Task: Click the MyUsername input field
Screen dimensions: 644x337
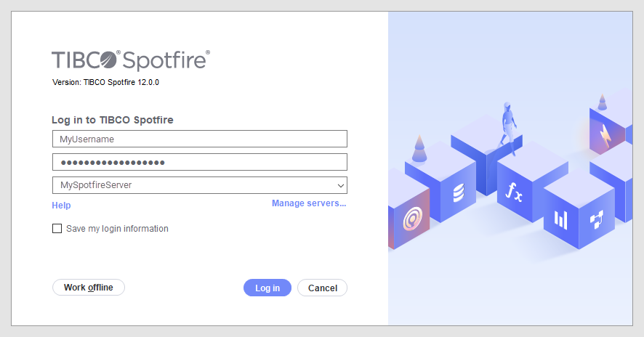Action: (200, 139)
